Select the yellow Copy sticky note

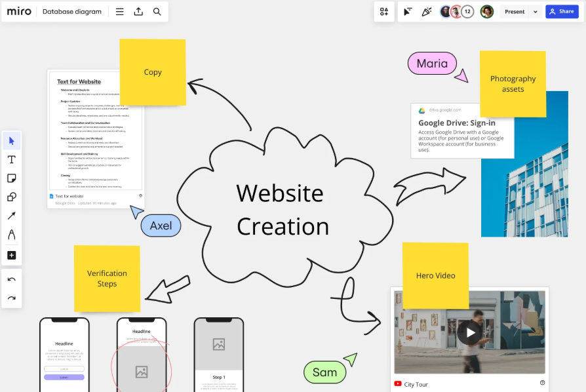click(x=153, y=72)
